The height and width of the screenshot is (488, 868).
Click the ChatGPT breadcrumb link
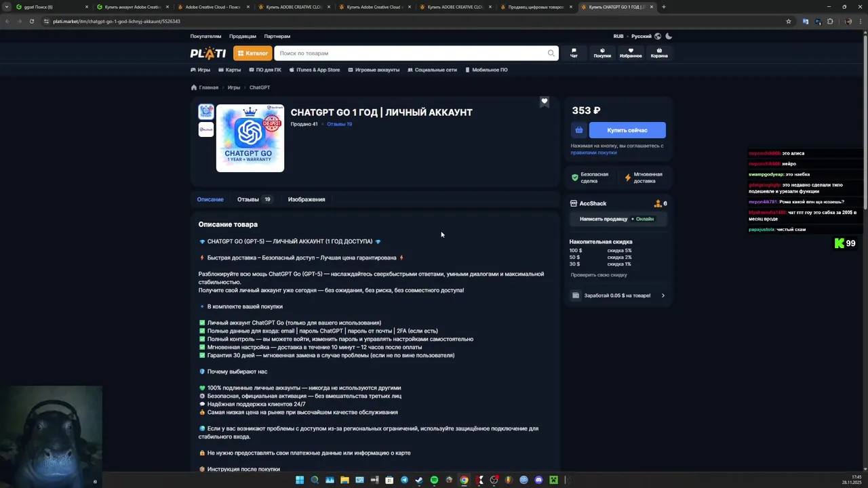pyautogui.click(x=260, y=87)
